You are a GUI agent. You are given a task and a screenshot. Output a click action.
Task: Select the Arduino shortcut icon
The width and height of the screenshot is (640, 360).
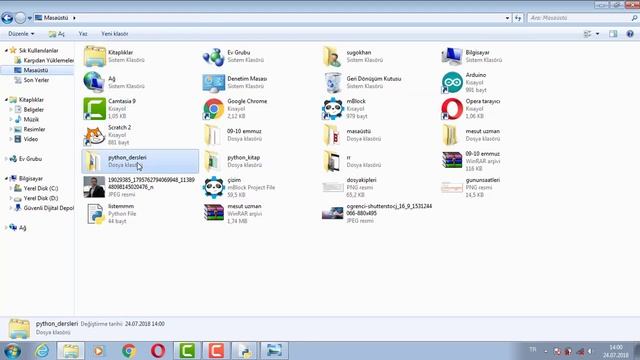(452, 82)
